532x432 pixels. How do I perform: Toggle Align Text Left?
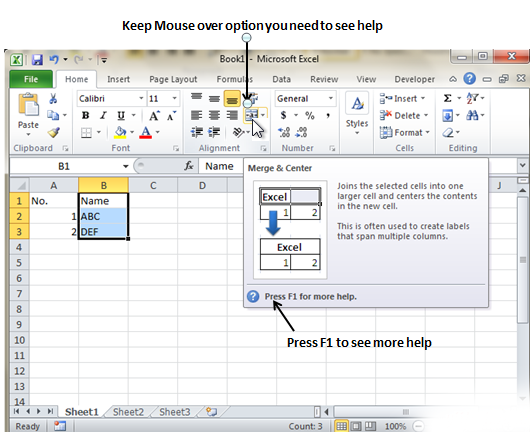(196, 115)
